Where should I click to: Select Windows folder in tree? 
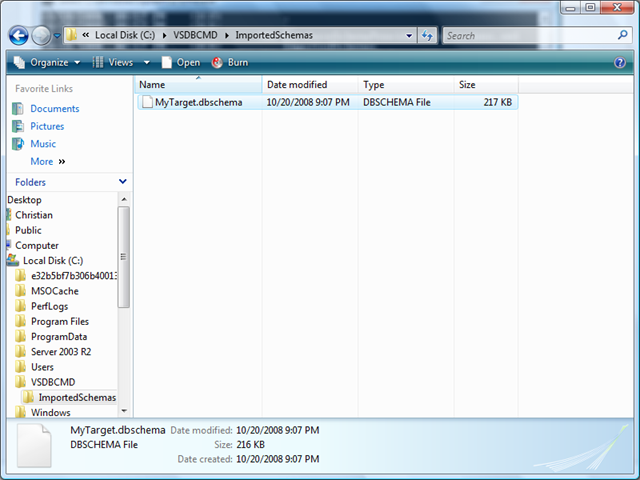(x=51, y=412)
